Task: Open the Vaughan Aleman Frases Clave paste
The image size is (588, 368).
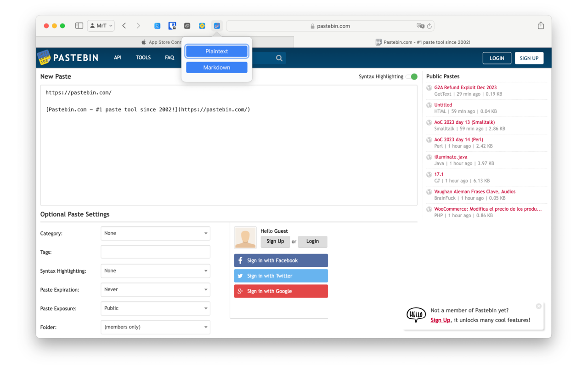Action: (475, 191)
